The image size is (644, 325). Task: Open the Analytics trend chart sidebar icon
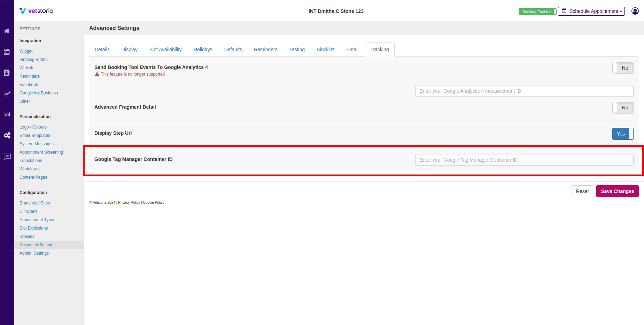point(7,93)
